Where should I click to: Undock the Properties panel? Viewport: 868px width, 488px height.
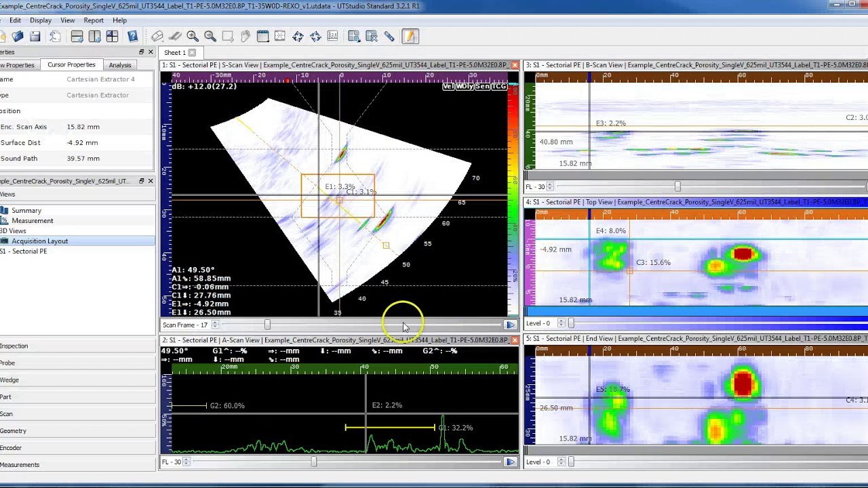click(141, 52)
